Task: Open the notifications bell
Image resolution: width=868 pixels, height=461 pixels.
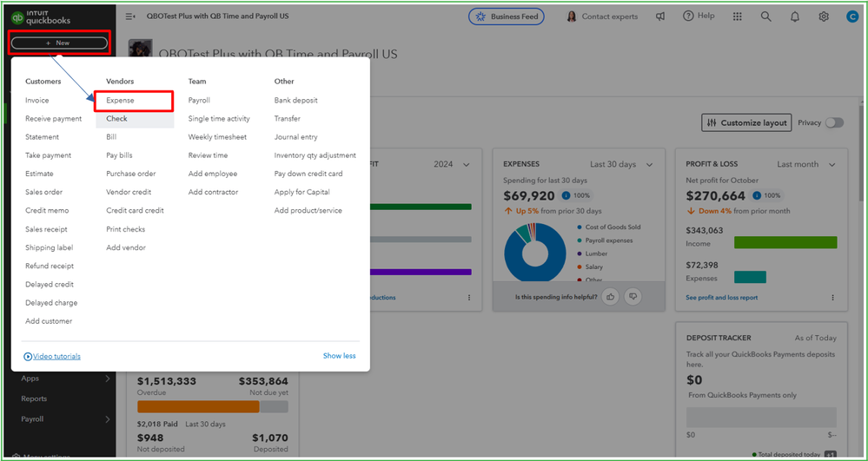Action: (795, 16)
